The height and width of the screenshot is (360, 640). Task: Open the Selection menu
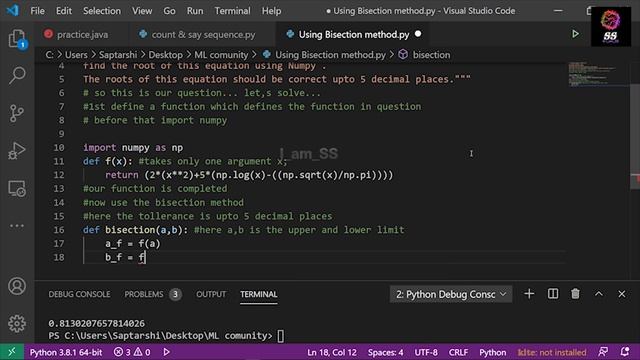click(x=102, y=11)
